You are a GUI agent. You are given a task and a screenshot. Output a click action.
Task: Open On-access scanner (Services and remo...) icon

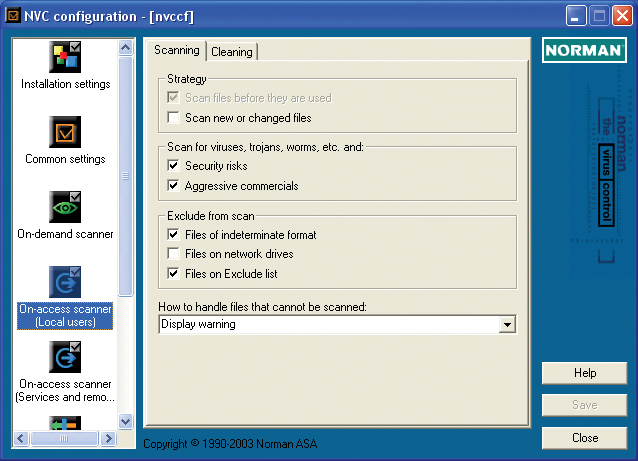coord(65,357)
